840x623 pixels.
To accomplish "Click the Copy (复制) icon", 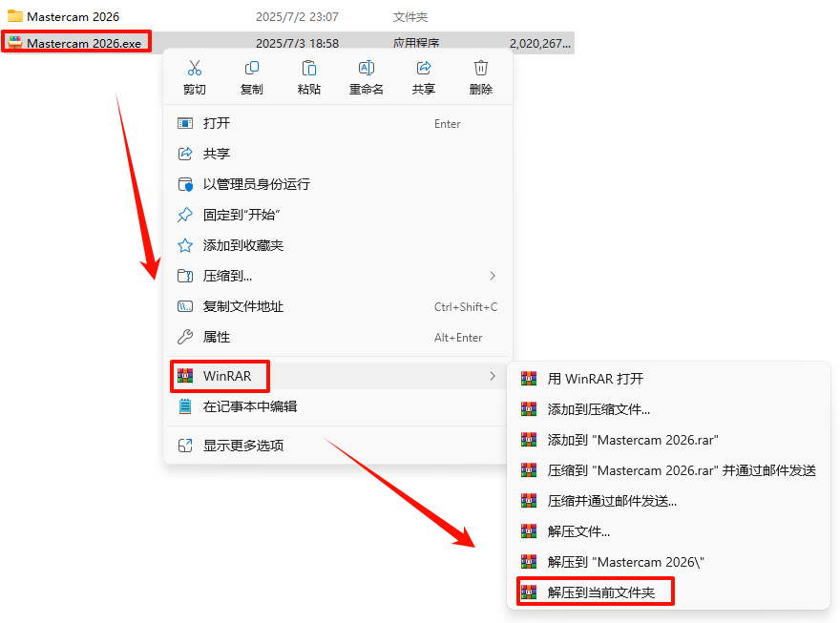I will (252, 68).
